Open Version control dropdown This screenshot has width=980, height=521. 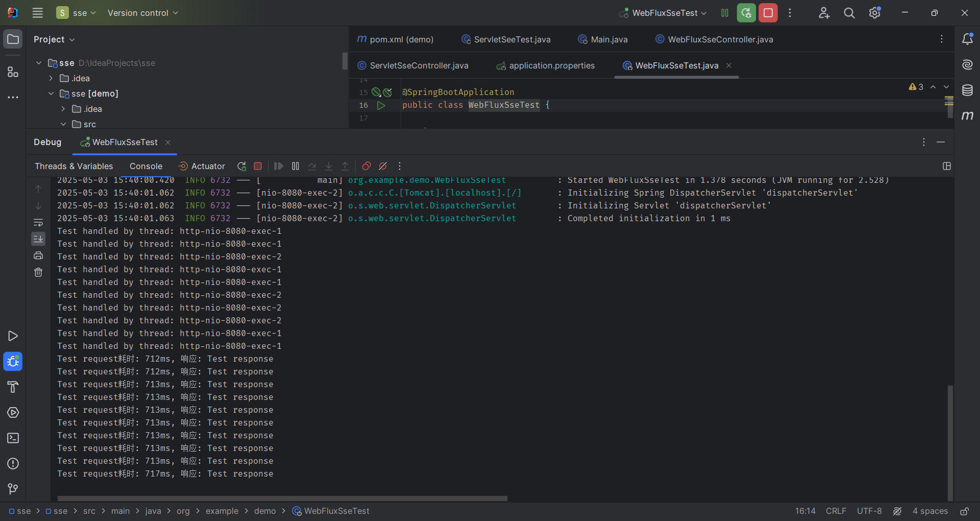pyautogui.click(x=143, y=13)
